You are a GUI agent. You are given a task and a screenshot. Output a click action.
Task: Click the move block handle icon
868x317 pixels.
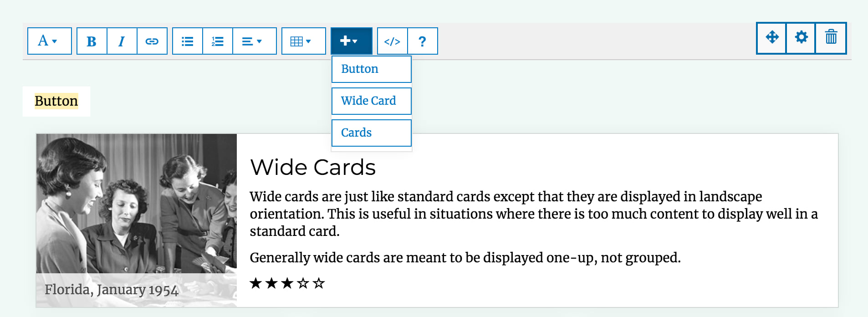coord(772,37)
